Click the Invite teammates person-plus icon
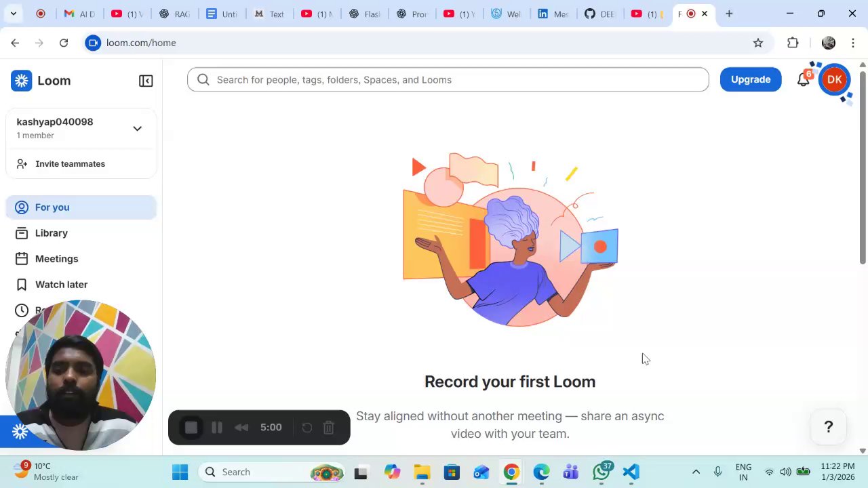The width and height of the screenshot is (868, 488). pyautogui.click(x=22, y=164)
